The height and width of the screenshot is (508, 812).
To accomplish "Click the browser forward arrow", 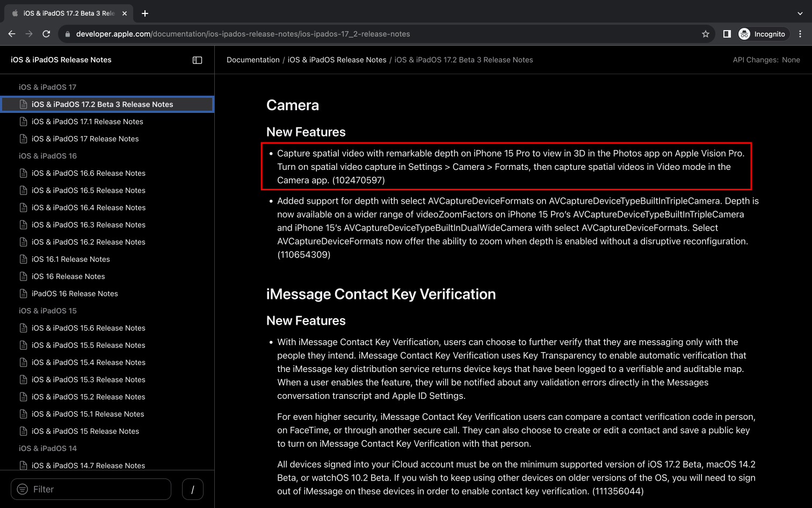I will tap(29, 34).
